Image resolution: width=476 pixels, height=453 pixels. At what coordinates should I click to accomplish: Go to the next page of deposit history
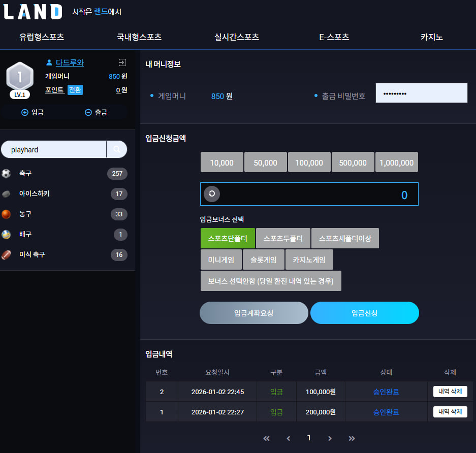pos(330,438)
